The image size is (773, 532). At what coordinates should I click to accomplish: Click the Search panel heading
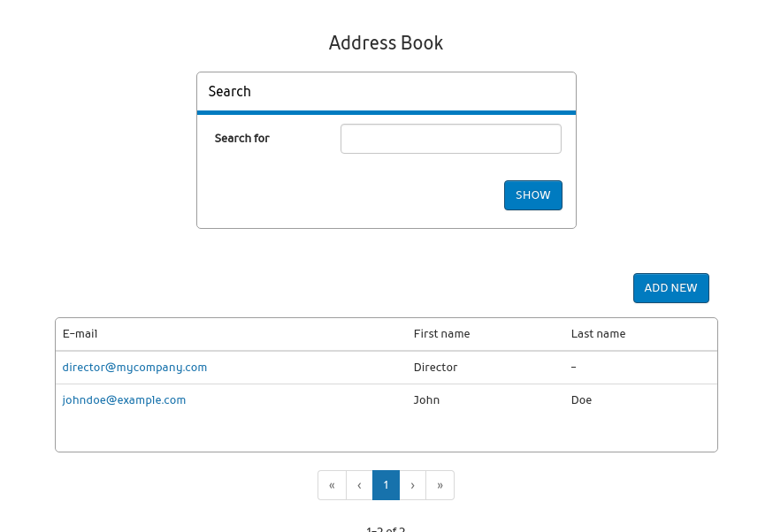pos(230,92)
